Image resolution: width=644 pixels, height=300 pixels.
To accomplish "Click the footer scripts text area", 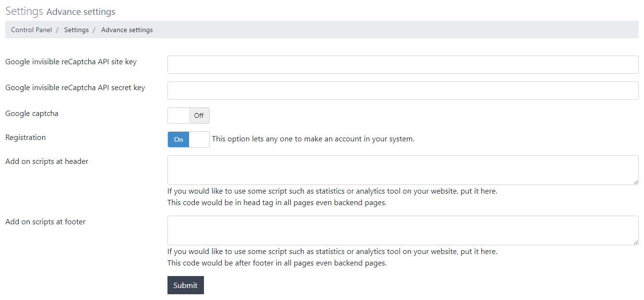I will 403,231.
